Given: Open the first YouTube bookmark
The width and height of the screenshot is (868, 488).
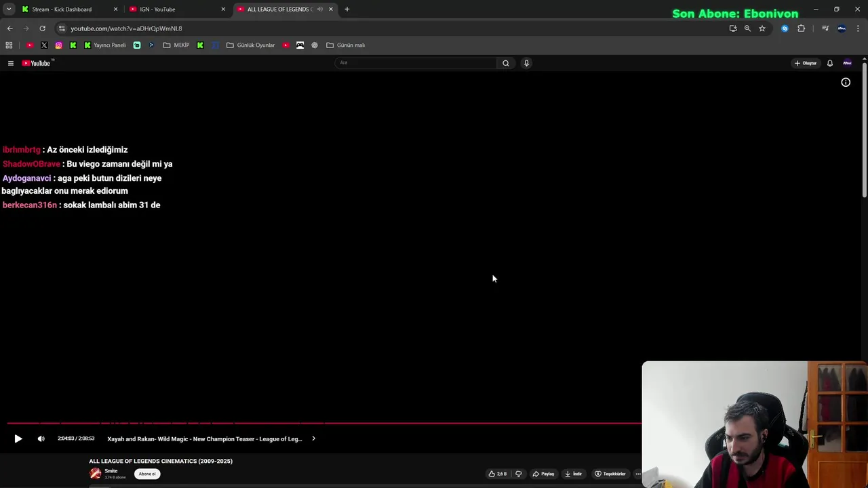Looking at the screenshot, I should coord(30,45).
